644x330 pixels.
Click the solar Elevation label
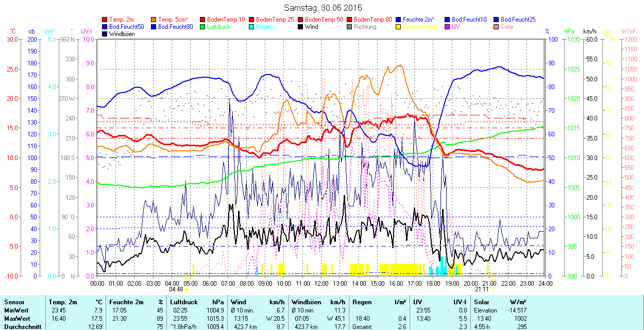click(x=486, y=310)
